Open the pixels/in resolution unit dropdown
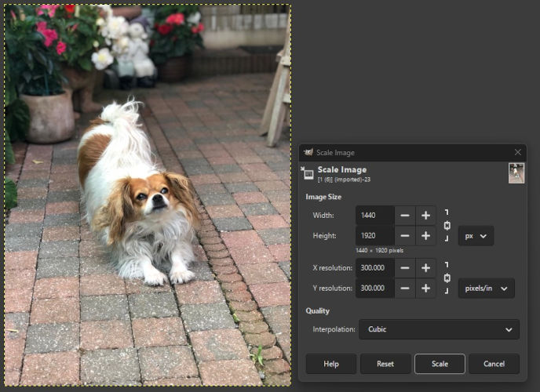 [487, 289]
